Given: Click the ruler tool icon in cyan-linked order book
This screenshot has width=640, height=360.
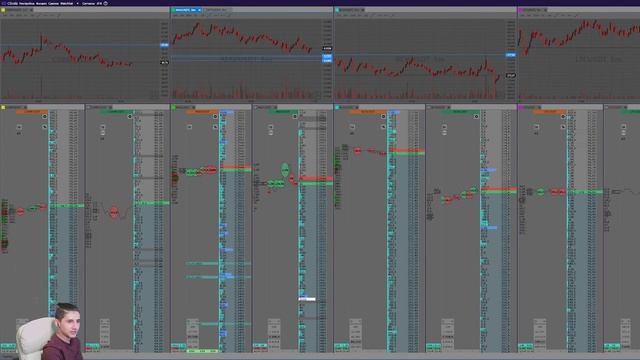Looking at the screenshot, I should [383, 127].
